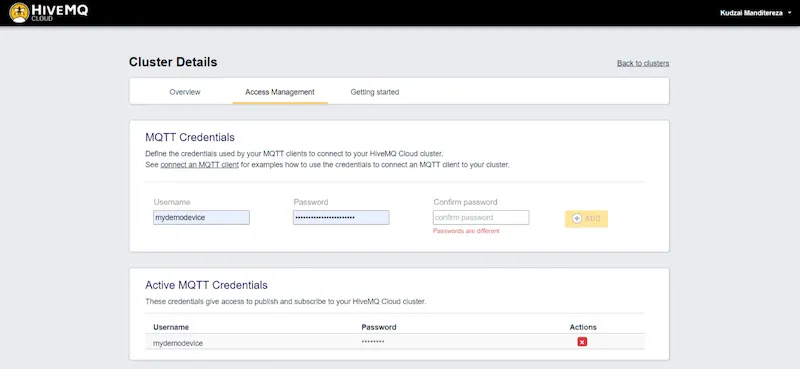Image resolution: width=800 pixels, height=369 pixels.
Task: Delete the mydemodevice credential with red X
Action: coord(582,342)
